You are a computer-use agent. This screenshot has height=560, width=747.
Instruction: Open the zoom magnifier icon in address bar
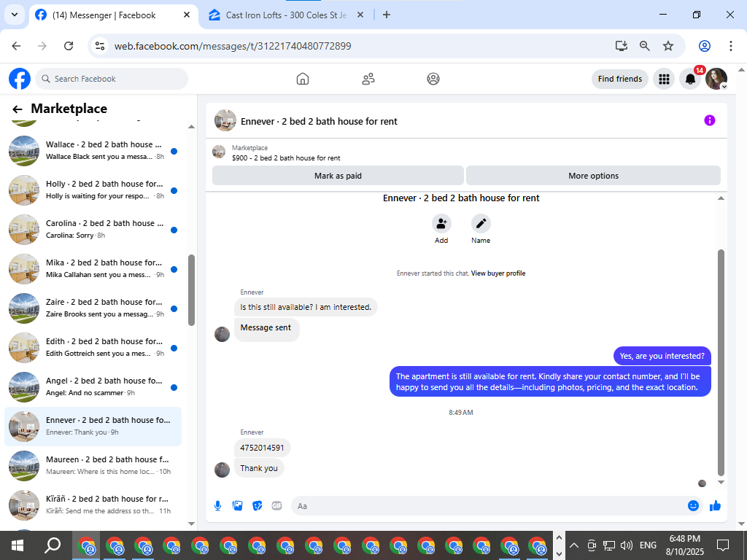point(645,46)
